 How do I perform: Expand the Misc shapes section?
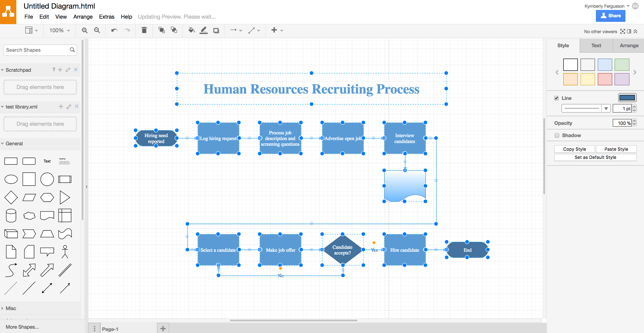point(11,308)
